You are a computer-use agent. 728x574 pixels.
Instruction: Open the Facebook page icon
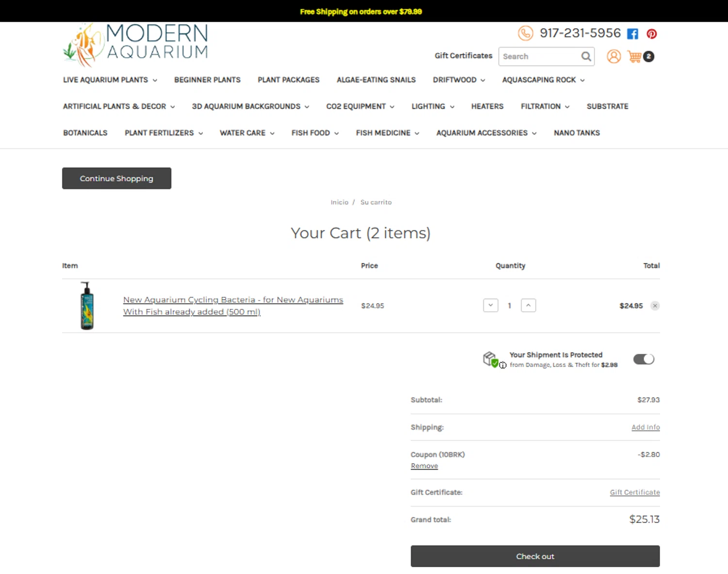tap(632, 34)
